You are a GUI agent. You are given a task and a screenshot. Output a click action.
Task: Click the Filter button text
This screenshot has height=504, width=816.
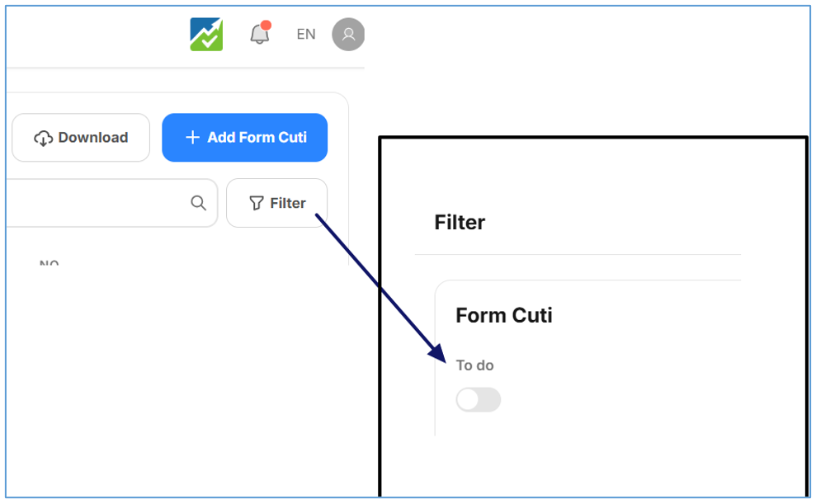coord(288,203)
